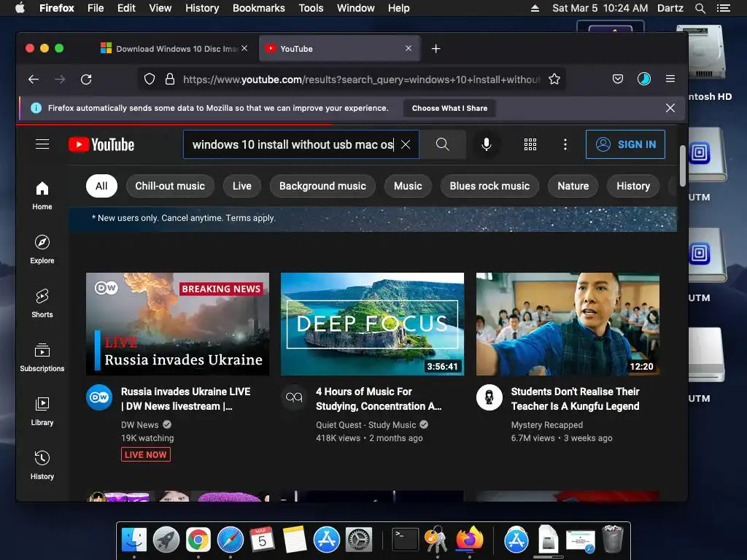Open Russia invades Ukraine LIVE video title
This screenshot has width=747, height=560.
tap(186, 399)
